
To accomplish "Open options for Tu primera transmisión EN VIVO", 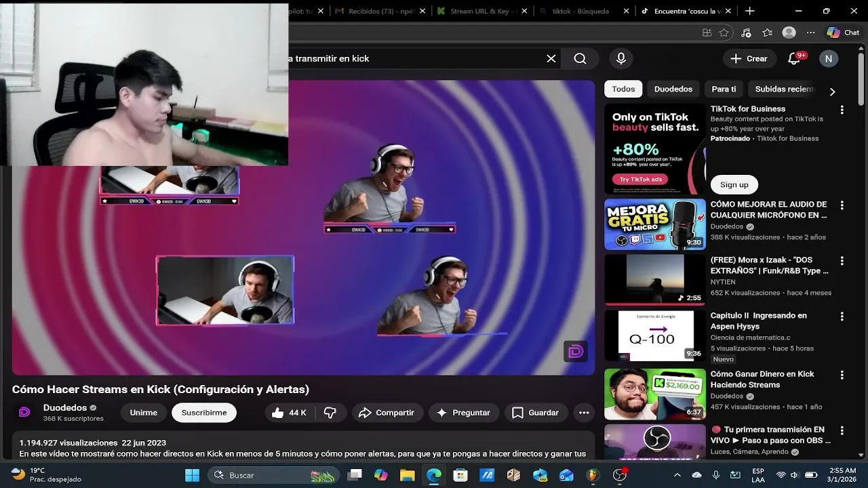I will (842, 430).
